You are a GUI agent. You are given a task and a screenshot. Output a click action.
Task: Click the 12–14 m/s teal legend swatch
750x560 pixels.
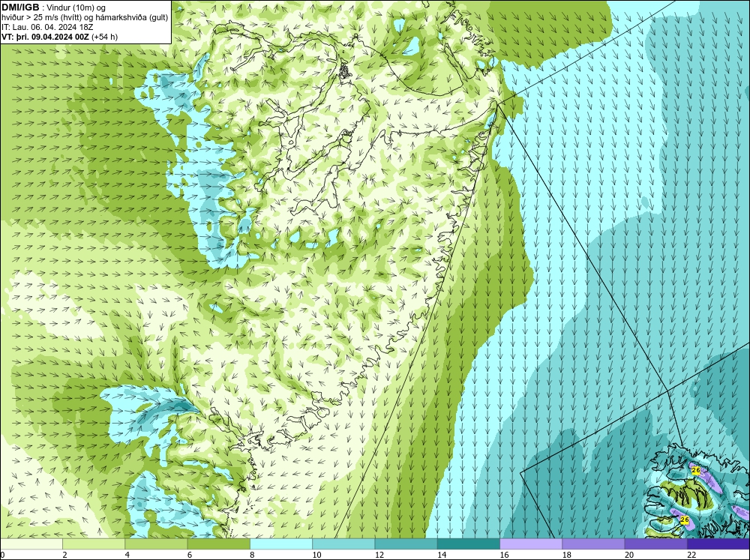[x=406, y=544]
